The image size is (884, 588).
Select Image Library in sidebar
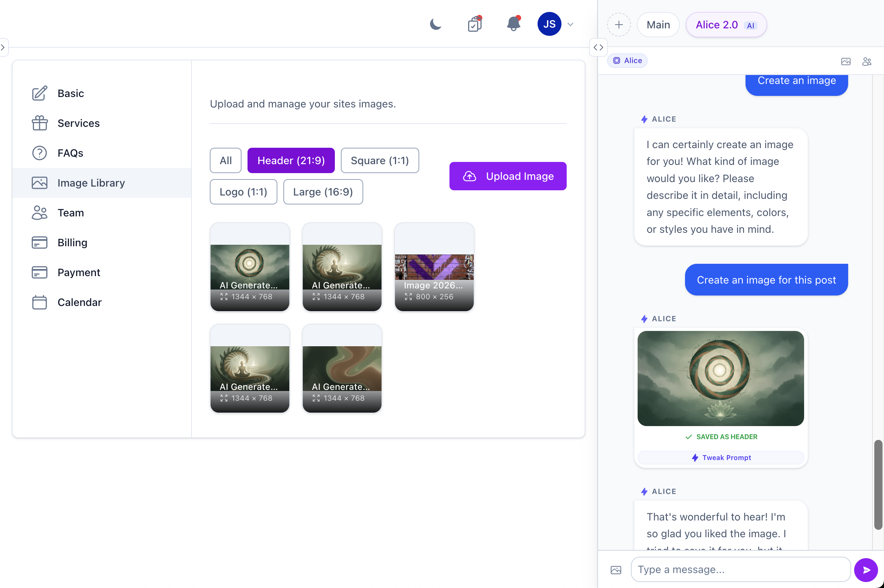coord(102,182)
